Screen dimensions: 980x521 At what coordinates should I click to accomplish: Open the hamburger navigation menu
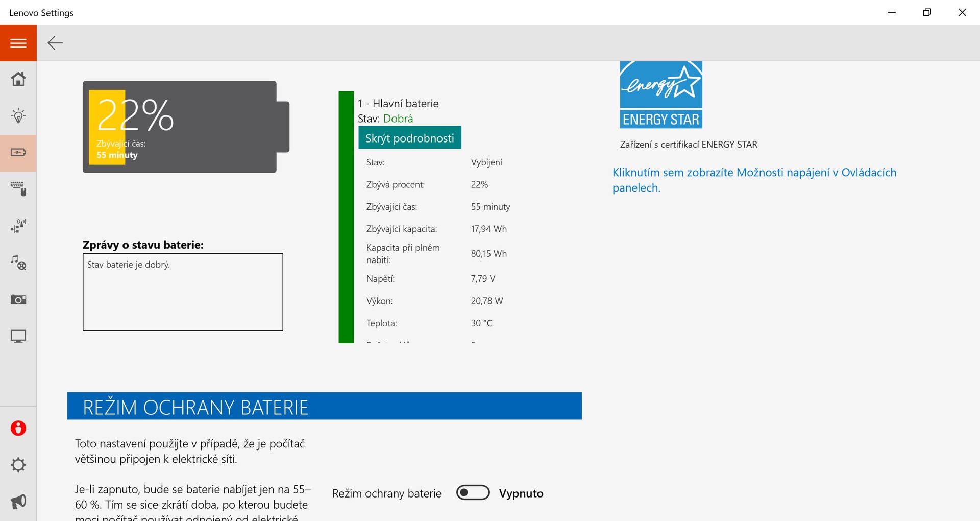click(x=18, y=43)
